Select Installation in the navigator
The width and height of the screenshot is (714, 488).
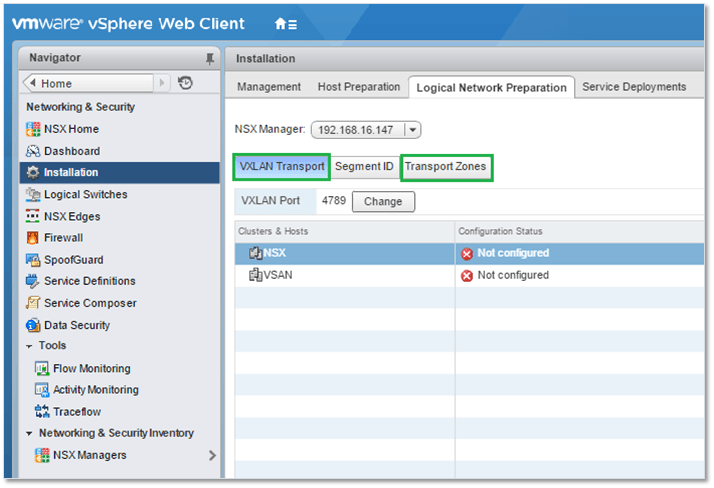119,173
